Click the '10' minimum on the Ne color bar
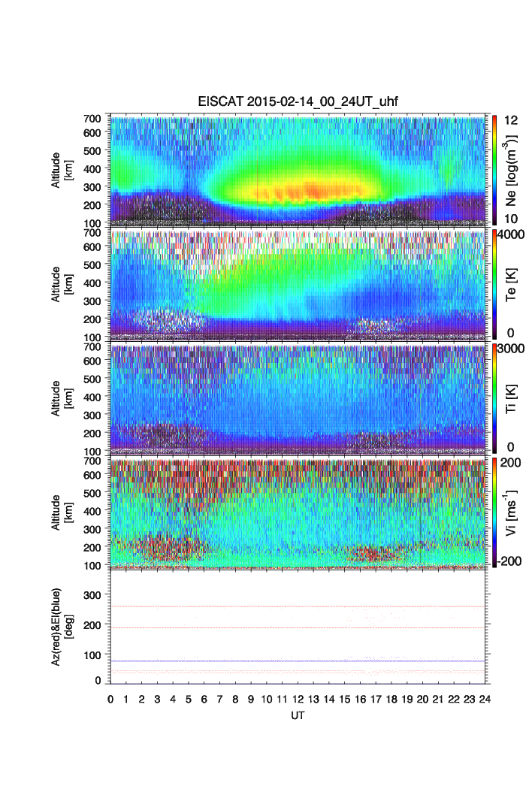The height and width of the screenshot is (798, 532). click(x=511, y=219)
